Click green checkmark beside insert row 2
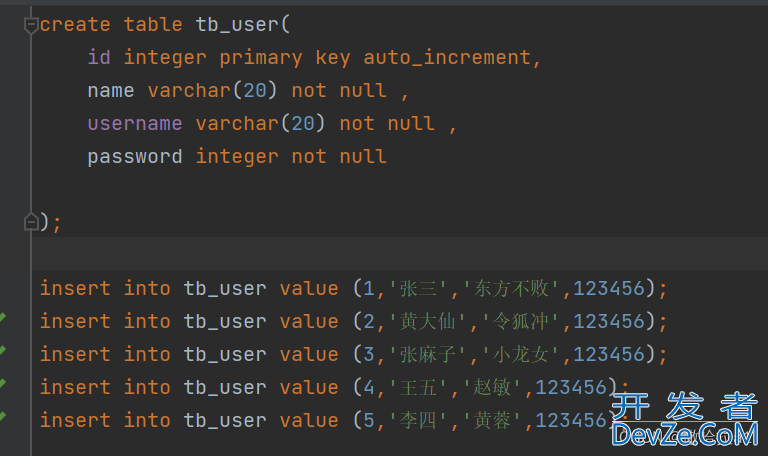768x456 pixels. 3,319
